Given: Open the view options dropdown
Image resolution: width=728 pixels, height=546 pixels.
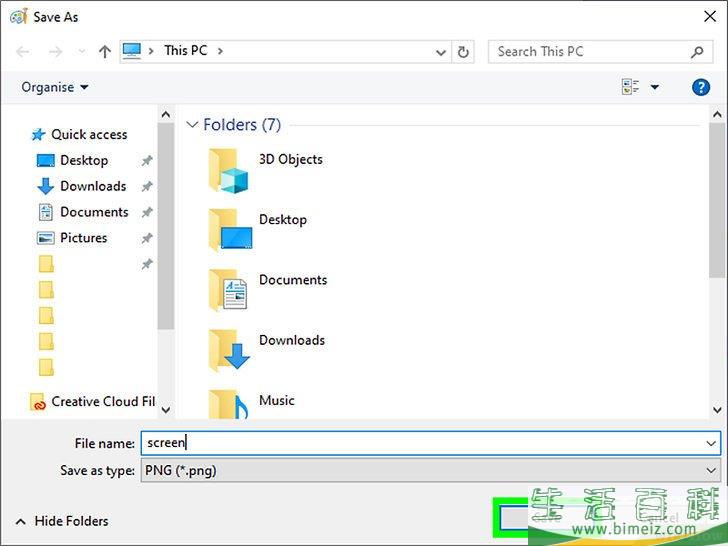Looking at the screenshot, I should coord(655,88).
